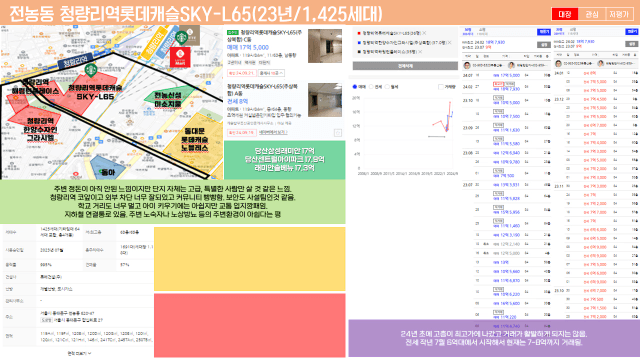Screen dimensions: 640x360
Task: Expand the 중개사 dropdown on first listing
Action: pos(271,73)
